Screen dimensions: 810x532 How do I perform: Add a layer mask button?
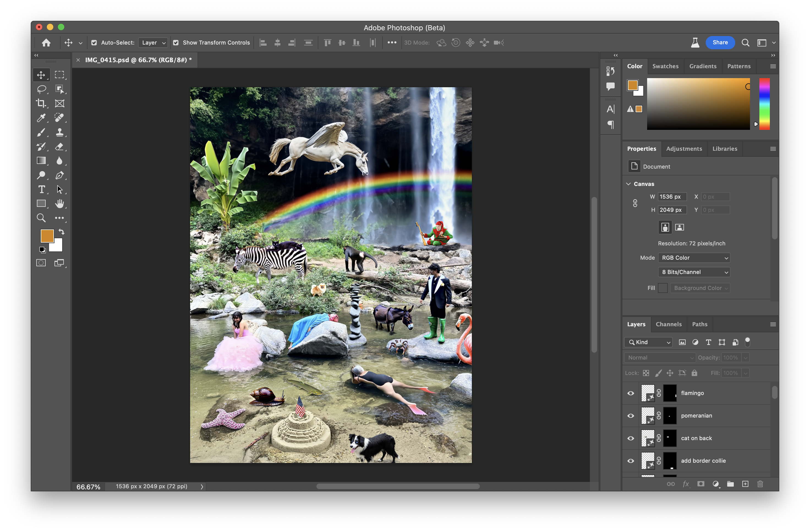click(701, 484)
